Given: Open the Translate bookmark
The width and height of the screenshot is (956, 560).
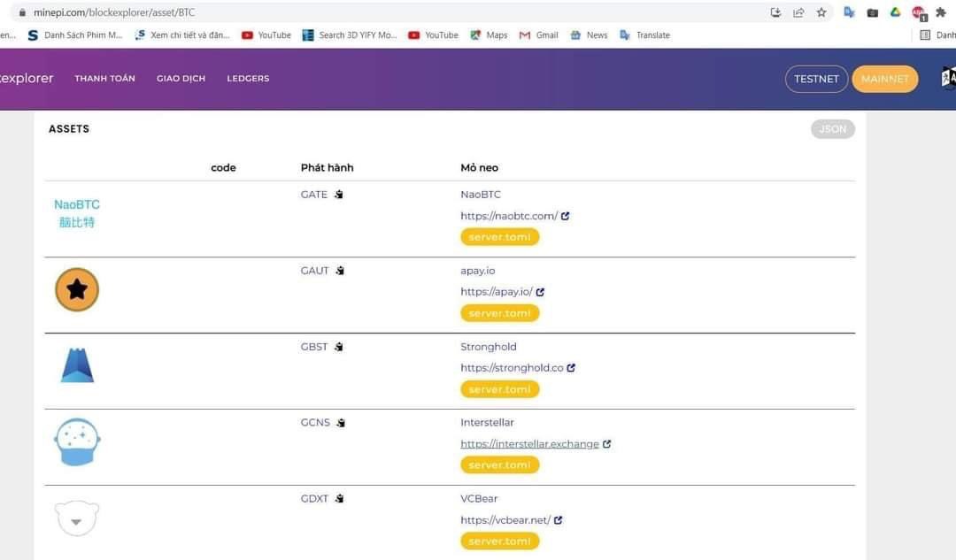Looking at the screenshot, I should point(645,35).
